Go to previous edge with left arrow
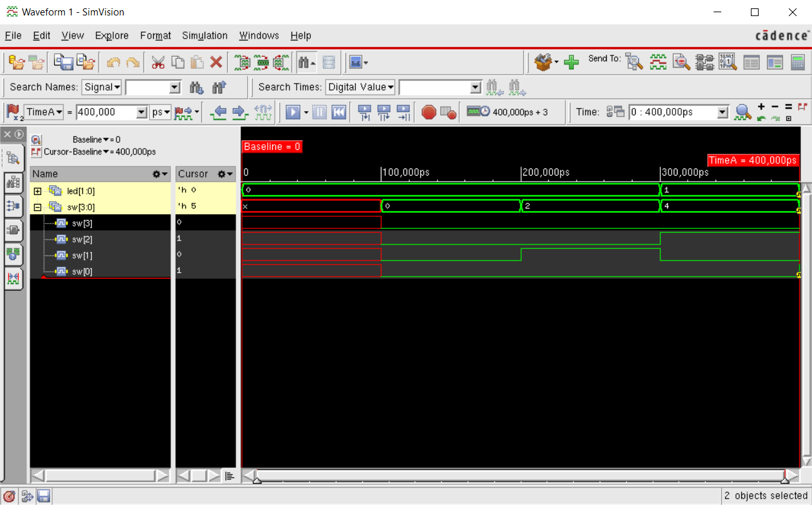 pos(219,112)
